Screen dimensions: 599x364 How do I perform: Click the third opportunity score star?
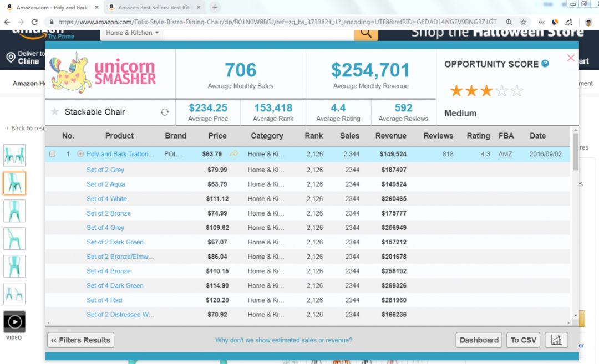click(x=486, y=91)
